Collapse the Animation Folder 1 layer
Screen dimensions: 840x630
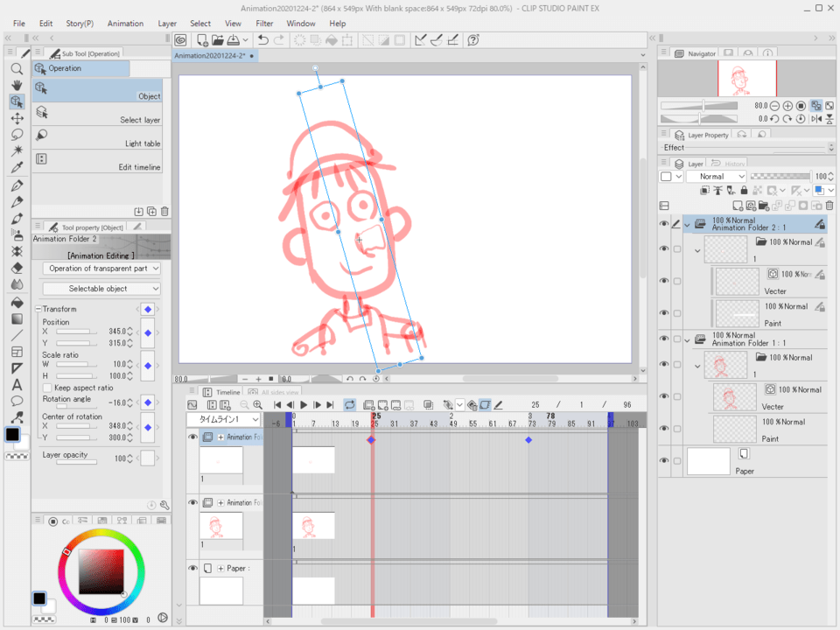point(688,340)
